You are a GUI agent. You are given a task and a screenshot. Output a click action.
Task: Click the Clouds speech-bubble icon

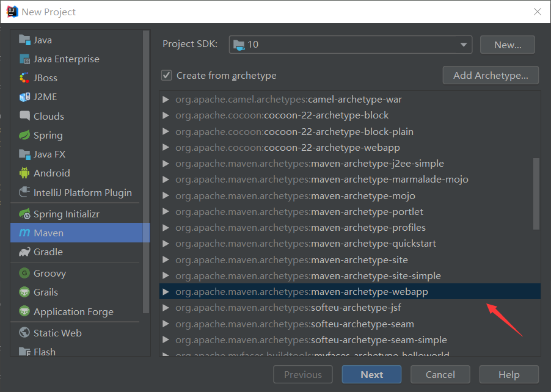click(x=24, y=116)
